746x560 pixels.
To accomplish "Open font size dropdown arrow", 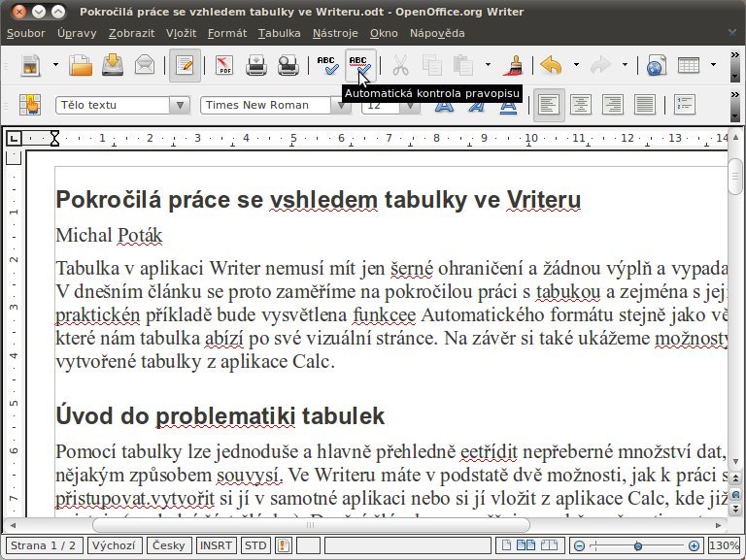I will point(410,105).
